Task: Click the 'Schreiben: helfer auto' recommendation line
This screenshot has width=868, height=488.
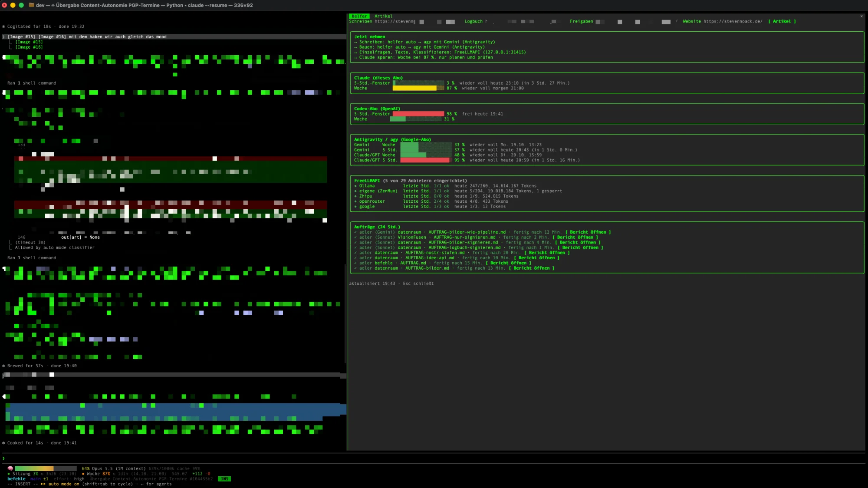Action: pyautogui.click(x=424, y=42)
